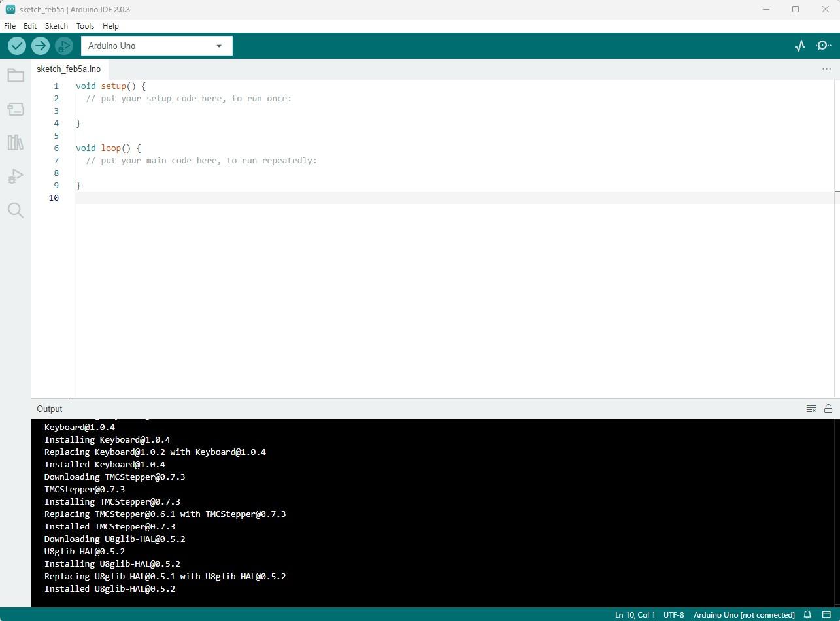
Task: Open the Serial Plotter icon
Action: 800,46
